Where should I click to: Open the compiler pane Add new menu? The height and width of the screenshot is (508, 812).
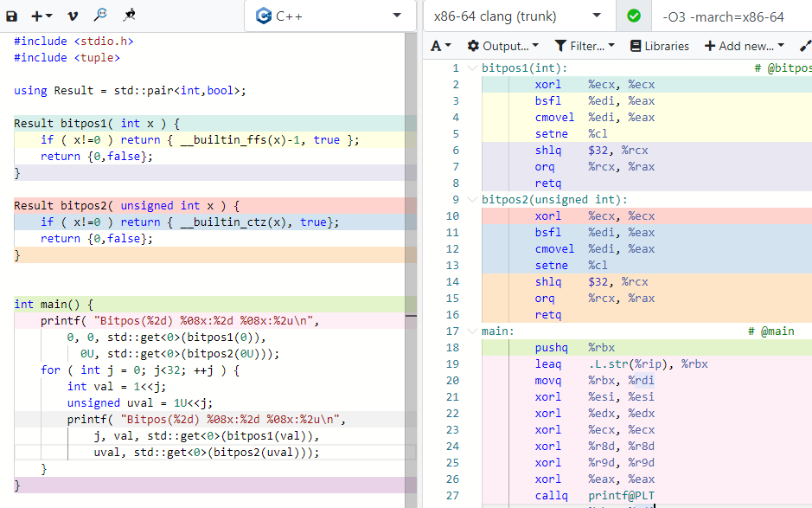745,46
